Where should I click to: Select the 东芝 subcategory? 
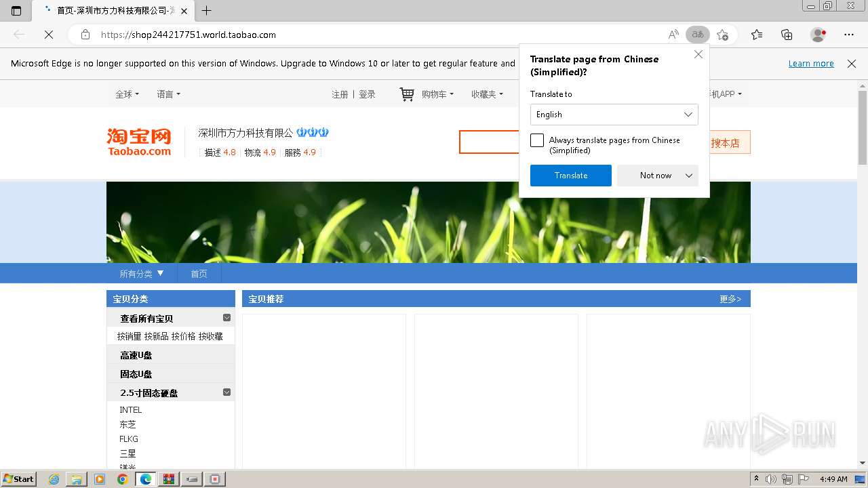127,424
